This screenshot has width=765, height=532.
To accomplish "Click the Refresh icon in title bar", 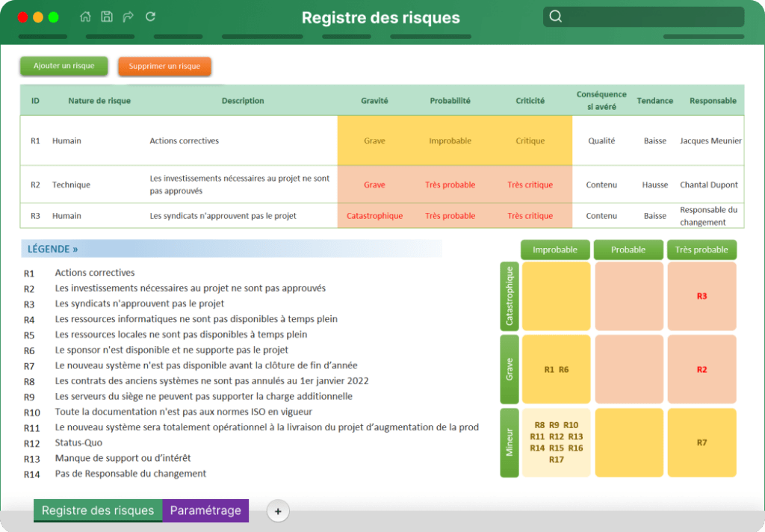I will pos(151,16).
